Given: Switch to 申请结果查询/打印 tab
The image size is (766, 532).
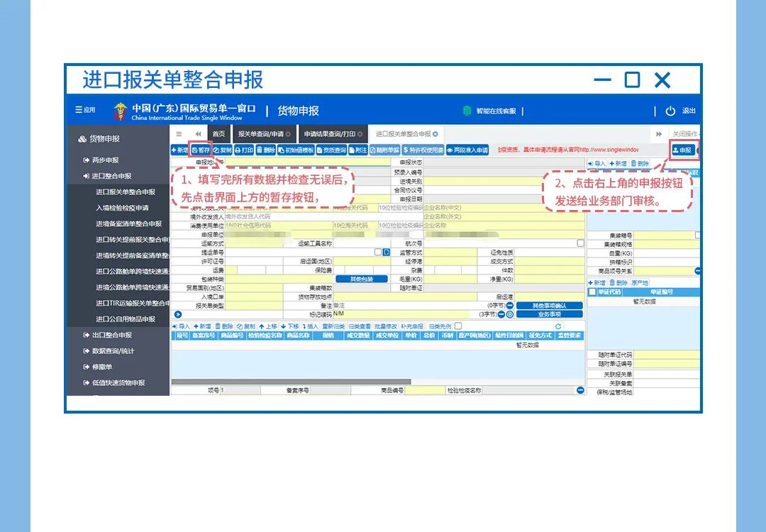Looking at the screenshot, I should (330, 134).
